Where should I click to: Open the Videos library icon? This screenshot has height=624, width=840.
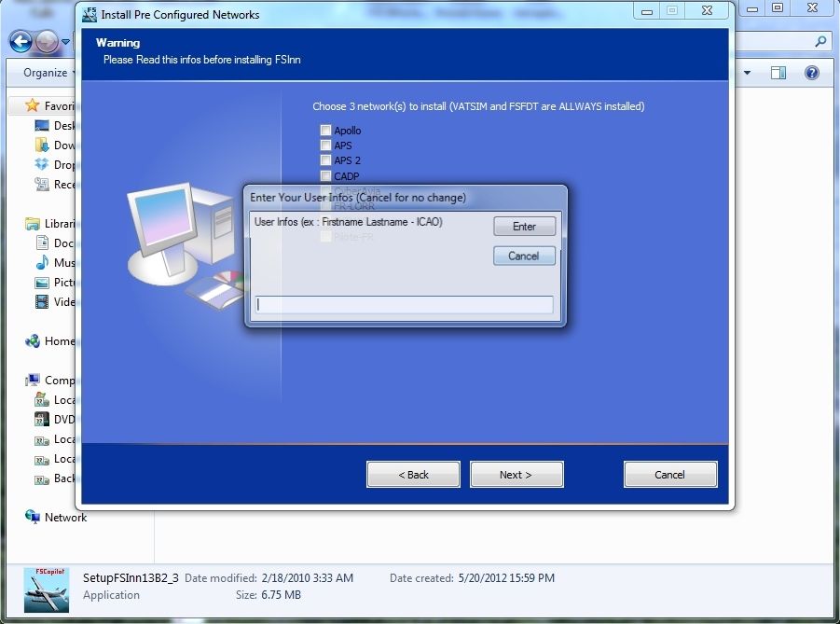click(42, 301)
